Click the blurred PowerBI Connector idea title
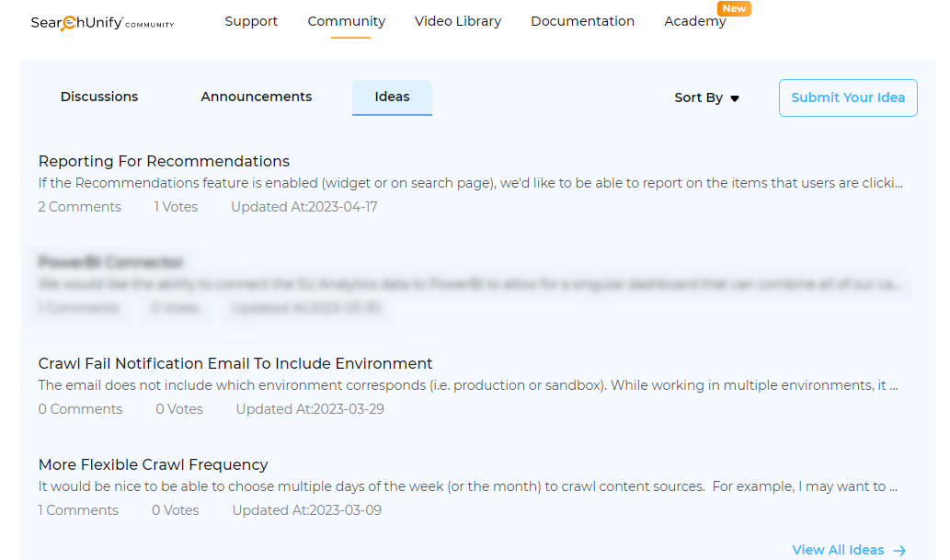The width and height of the screenshot is (950, 560). click(111, 262)
